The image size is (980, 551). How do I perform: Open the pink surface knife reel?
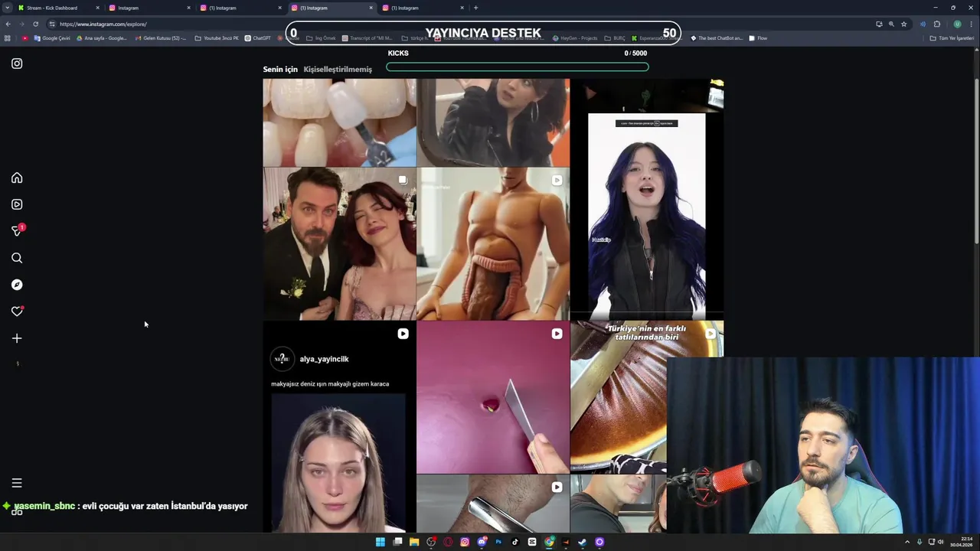(493, 397)
